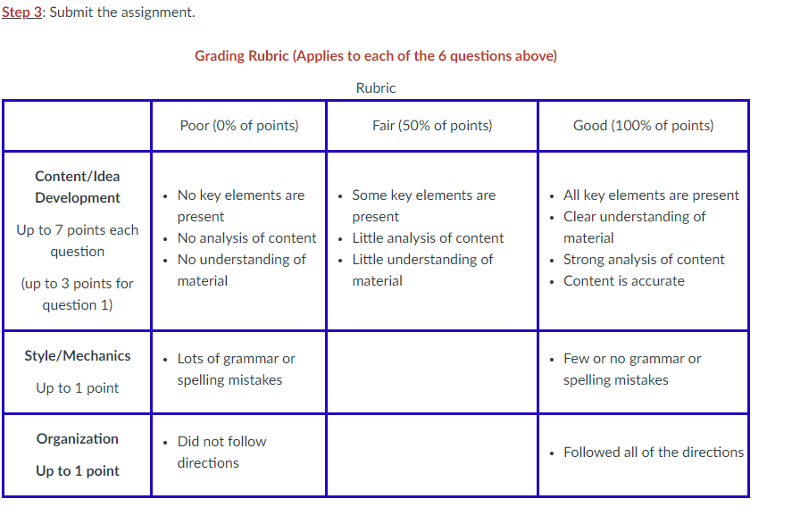Click "Followed all of the directions" bullet
The image size is (792, 532).
pos(654,452)
